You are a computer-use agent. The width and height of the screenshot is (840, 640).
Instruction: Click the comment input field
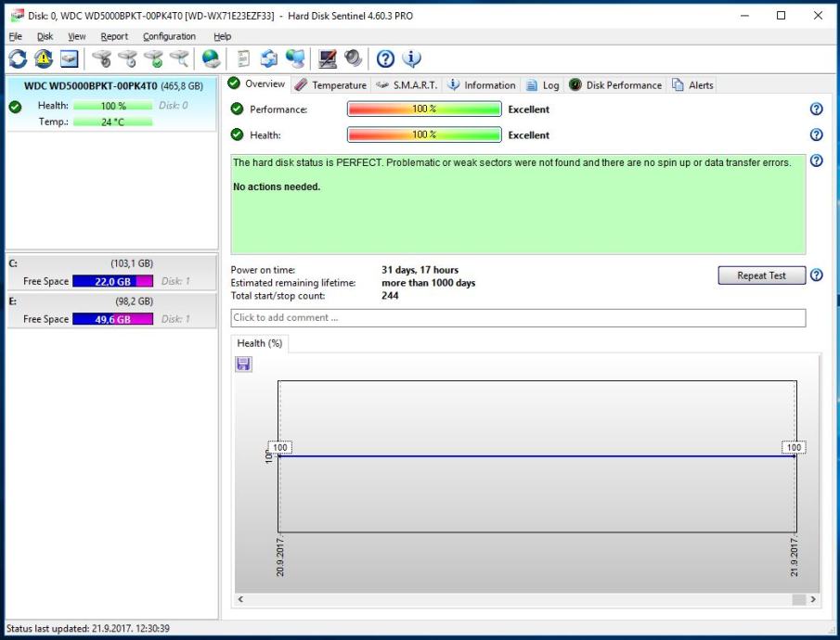518,318
